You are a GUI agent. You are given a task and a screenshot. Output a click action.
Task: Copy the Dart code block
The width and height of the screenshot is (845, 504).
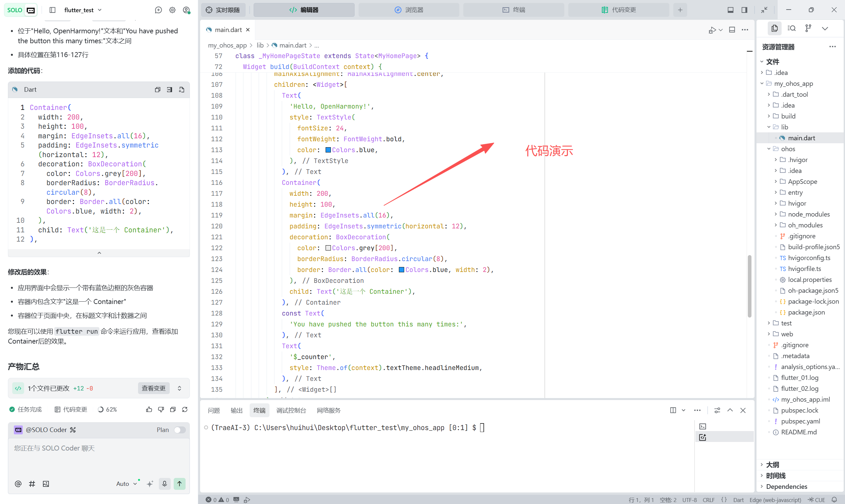pyautogui.click(x=157, y=90)
